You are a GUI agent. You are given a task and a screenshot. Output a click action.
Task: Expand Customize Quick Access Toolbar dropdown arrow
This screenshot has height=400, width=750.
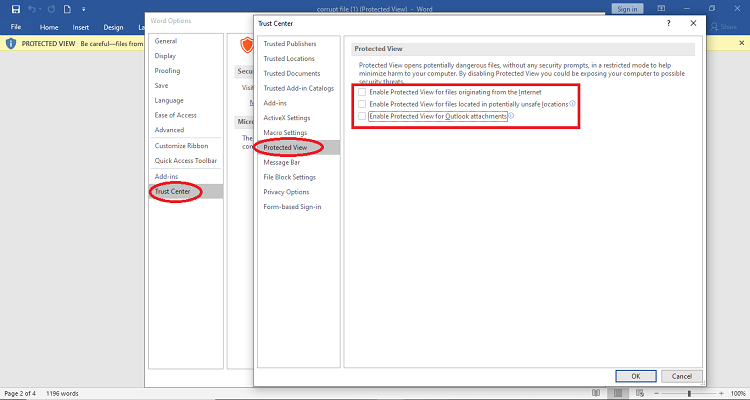tap(83, 9)
